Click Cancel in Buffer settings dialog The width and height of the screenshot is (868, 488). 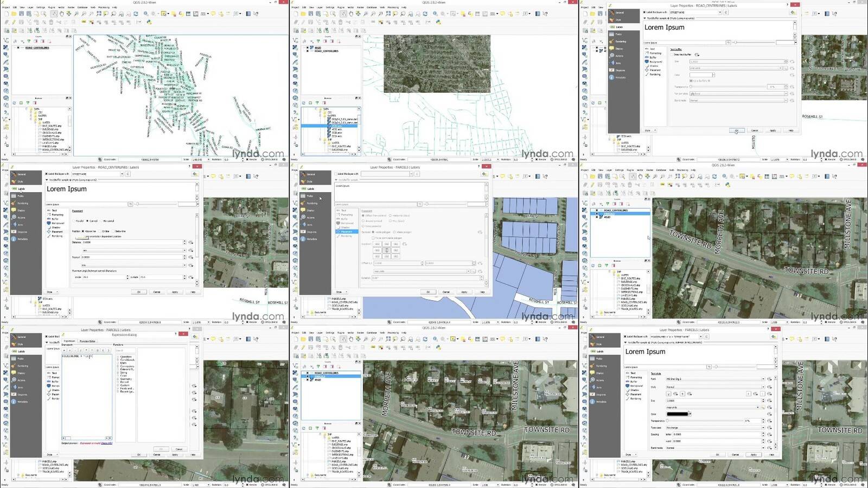755,130
